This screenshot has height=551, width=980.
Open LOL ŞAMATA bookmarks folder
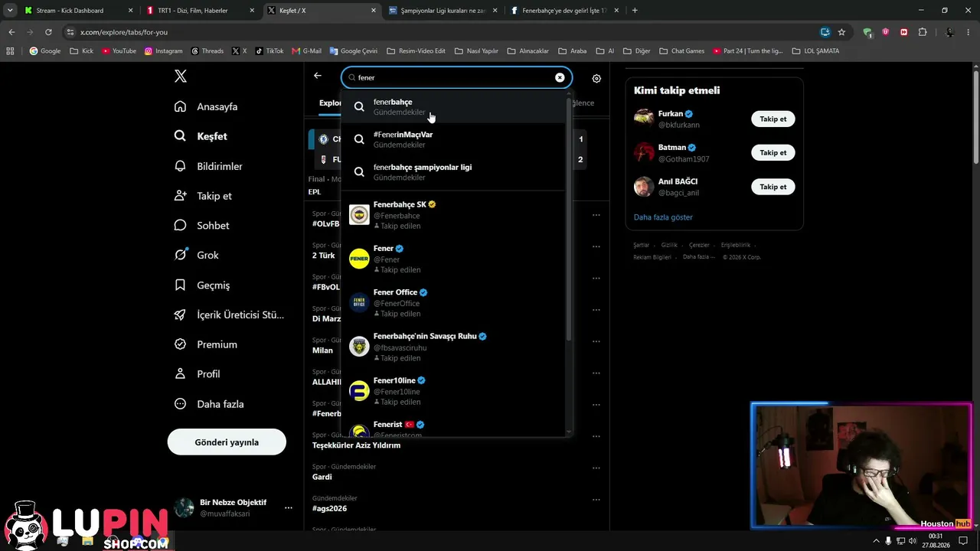tap(815, 51)
